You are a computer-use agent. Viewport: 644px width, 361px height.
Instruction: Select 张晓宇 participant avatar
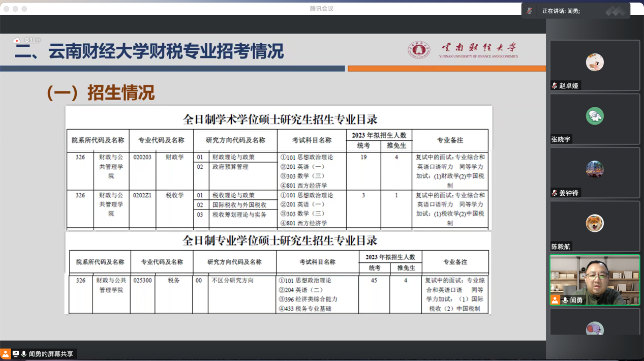coord(595,116)
